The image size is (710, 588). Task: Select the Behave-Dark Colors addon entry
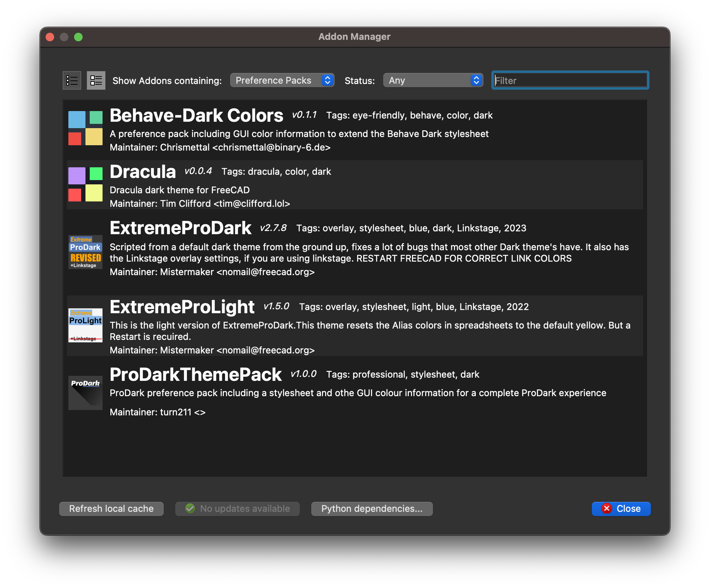320,130
